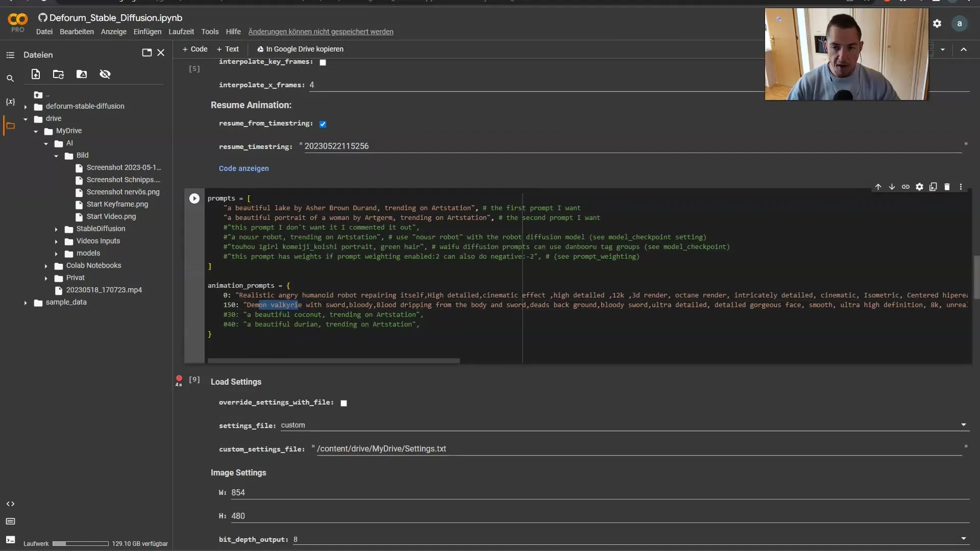This screenshot has width=980, height=551.
Task: Click In Google Drive kopieren button
Action: pos(300,49)
